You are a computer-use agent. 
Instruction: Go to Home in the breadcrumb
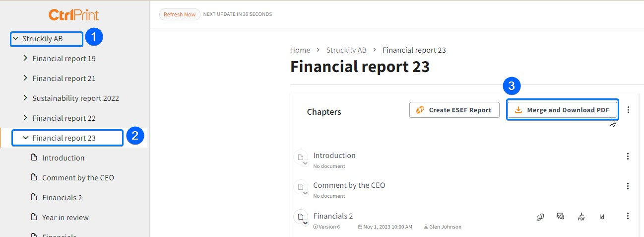tap(300, 50)
